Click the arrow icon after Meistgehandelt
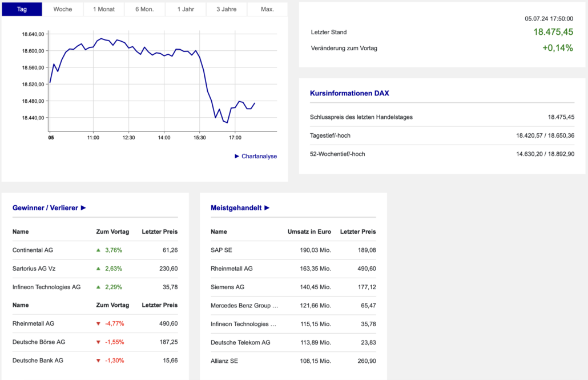The width and height of the screenshot is (588, 380). point(267,208)
